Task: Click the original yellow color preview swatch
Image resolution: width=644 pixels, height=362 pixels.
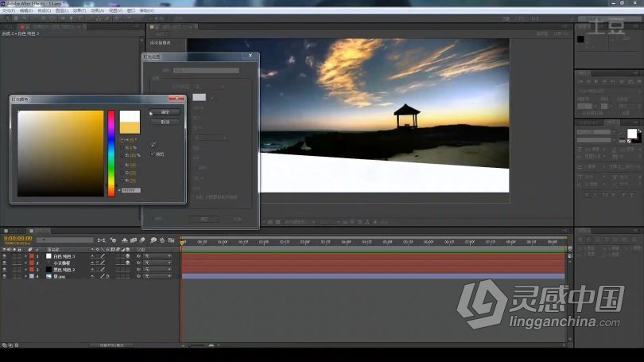Action: (130, 128)
